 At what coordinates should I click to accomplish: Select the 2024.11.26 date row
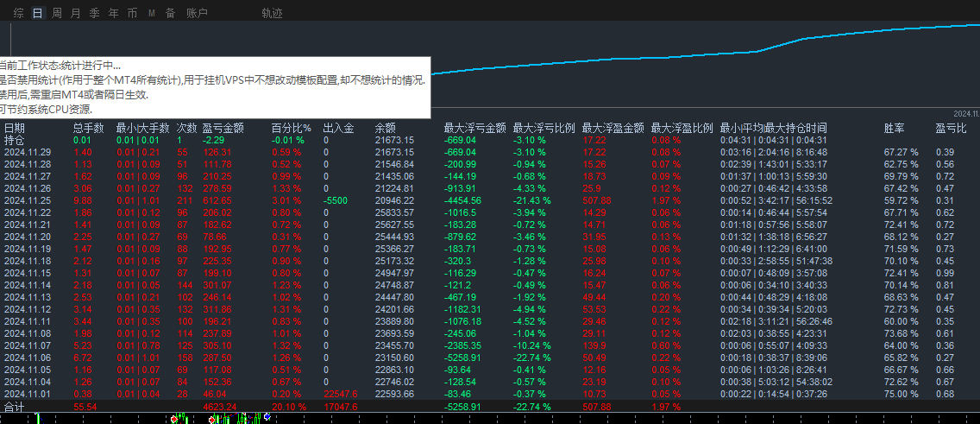(28, 188)
